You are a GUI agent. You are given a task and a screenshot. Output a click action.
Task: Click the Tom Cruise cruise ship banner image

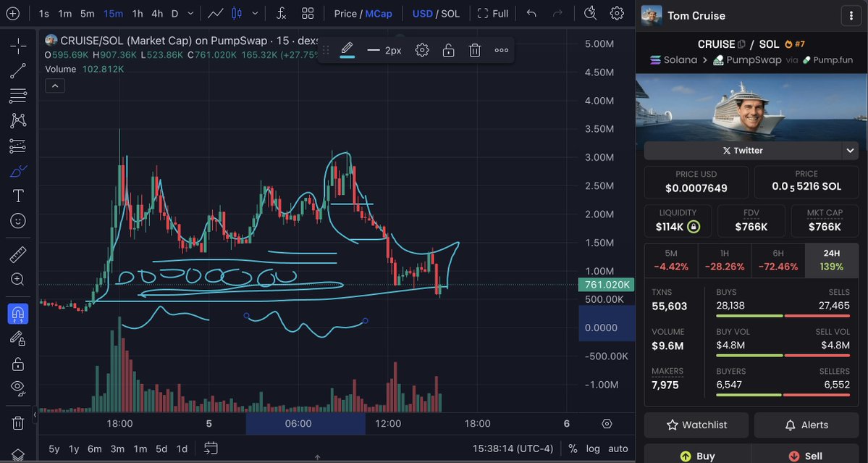pos(751,108)
